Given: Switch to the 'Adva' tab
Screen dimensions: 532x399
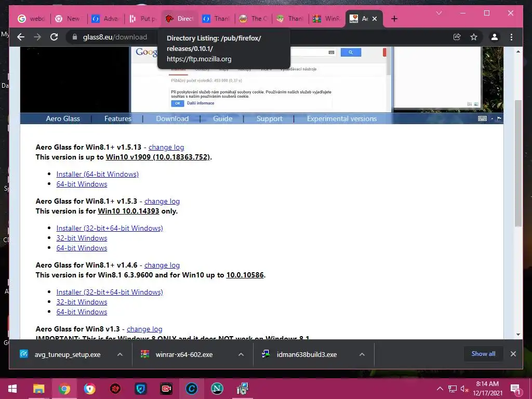Looking at the screenshot, I should point(105,19).
